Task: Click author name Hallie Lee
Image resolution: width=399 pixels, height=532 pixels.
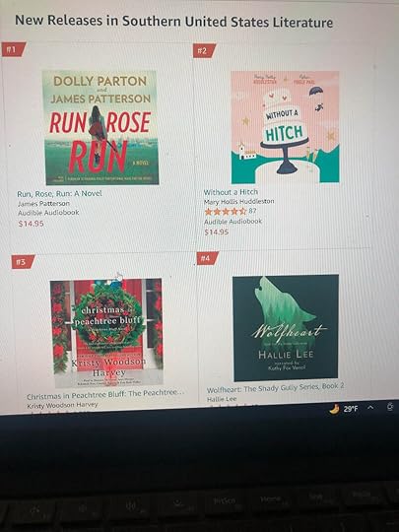Action: click(x=222, y=399)
